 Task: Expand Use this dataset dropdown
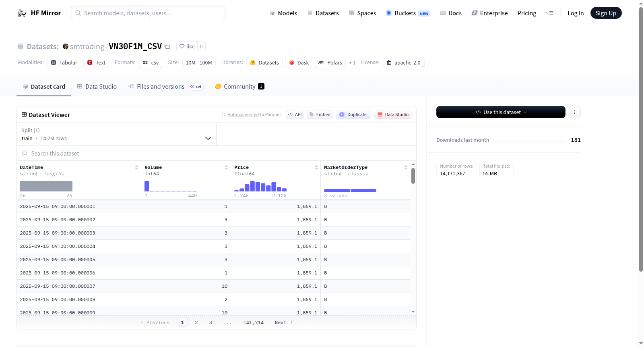click(x=501, y=112)
